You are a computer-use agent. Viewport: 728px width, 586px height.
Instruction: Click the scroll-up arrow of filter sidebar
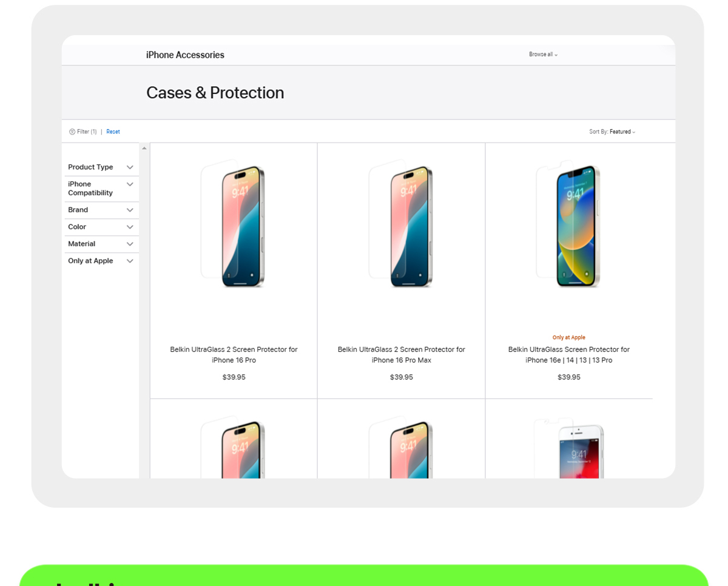[144, 148]
